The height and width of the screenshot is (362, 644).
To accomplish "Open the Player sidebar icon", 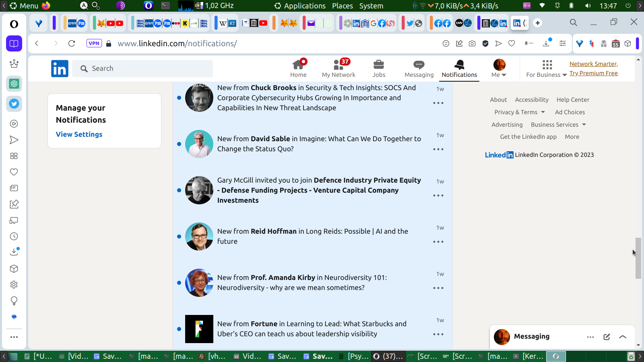I will pos(14,124).
